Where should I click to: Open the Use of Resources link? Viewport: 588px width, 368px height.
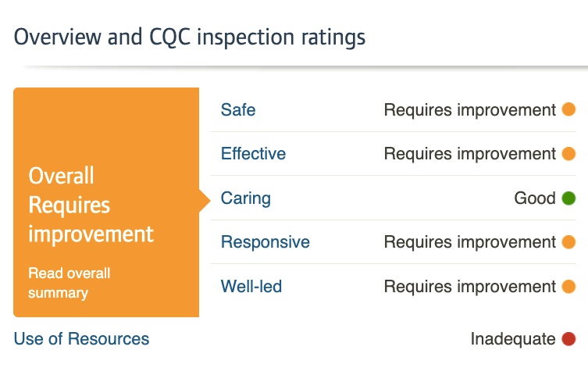(81, 339)
